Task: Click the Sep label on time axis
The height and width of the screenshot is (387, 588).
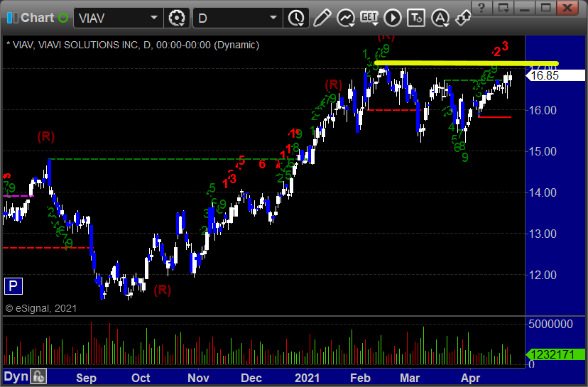Action: pyautogui.click(x=86, y=378)
